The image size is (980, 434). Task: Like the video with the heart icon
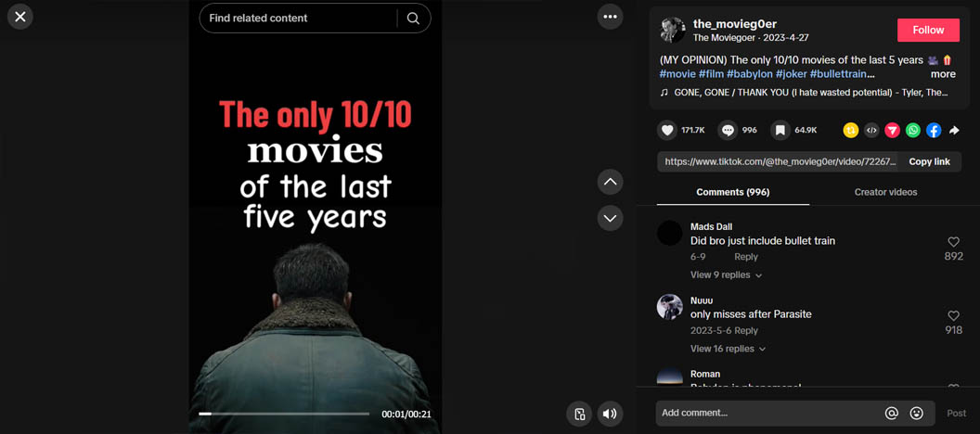[667, 131]
